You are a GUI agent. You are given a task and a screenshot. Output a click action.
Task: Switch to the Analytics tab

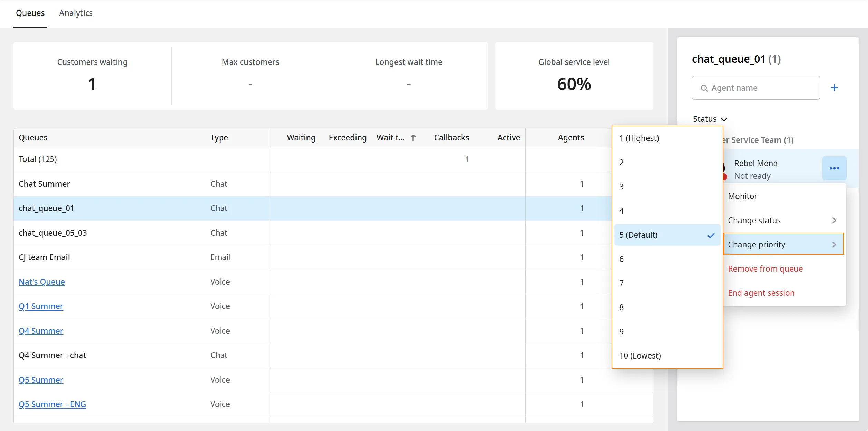point(76,13)
